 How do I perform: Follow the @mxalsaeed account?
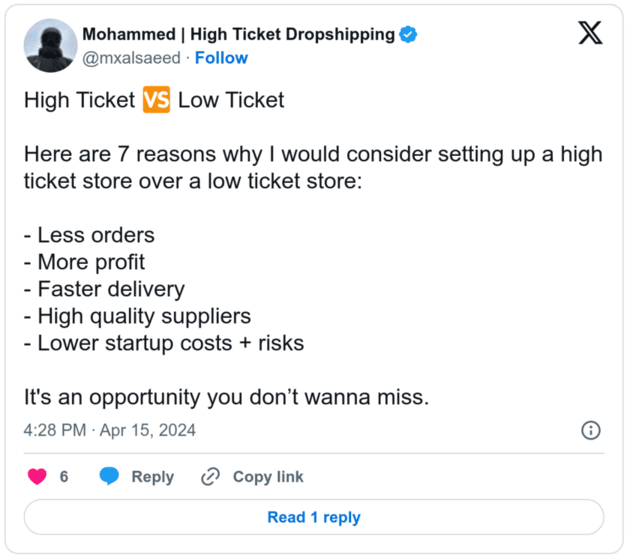(x=221, y=57)
